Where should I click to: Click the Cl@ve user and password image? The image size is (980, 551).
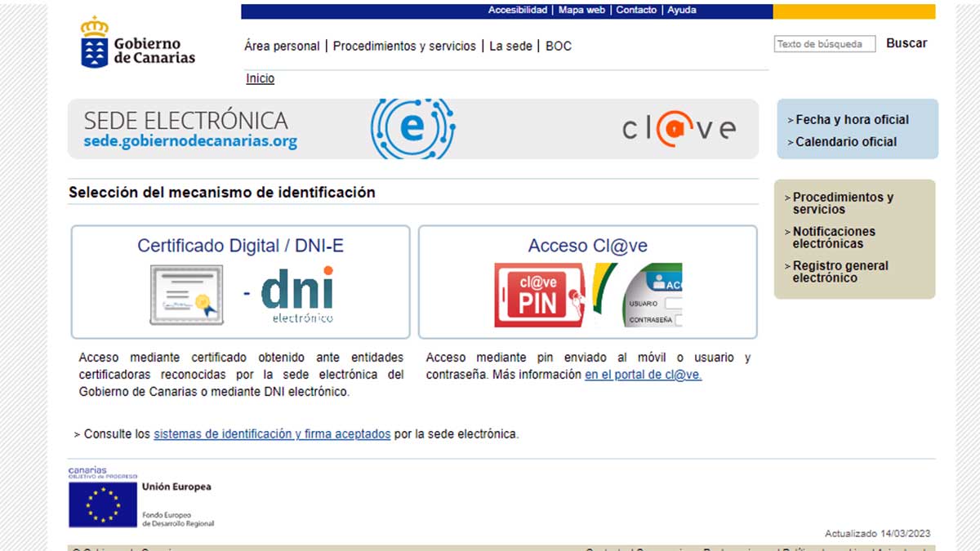[652, 295]
